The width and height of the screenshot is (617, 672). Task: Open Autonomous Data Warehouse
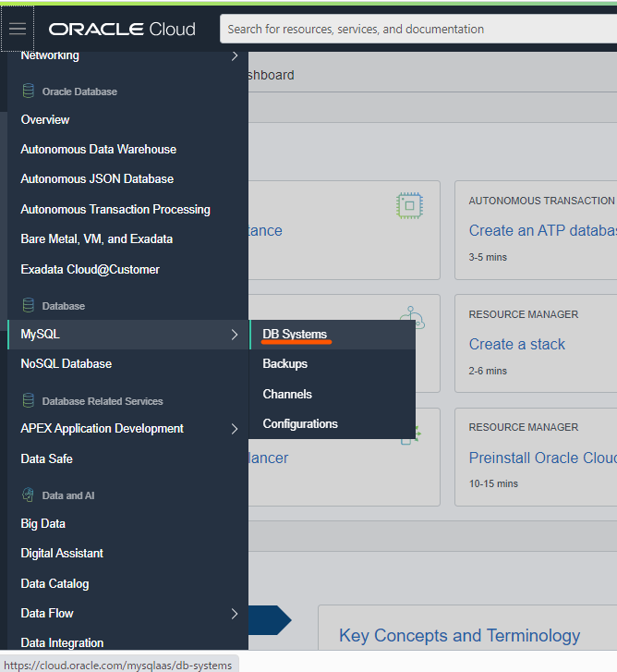99,149
